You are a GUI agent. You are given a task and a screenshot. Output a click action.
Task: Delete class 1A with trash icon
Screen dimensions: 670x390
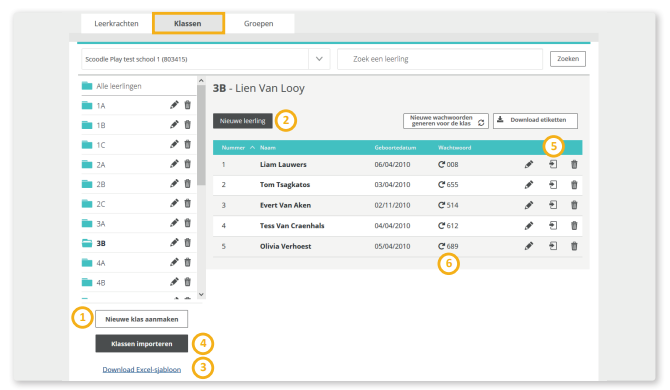pos(188,105)
